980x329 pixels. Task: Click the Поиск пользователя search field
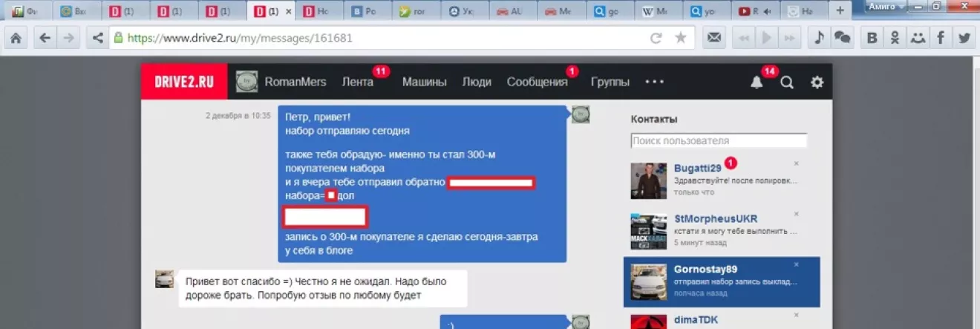pyautogui.click(x=719, y=140)
